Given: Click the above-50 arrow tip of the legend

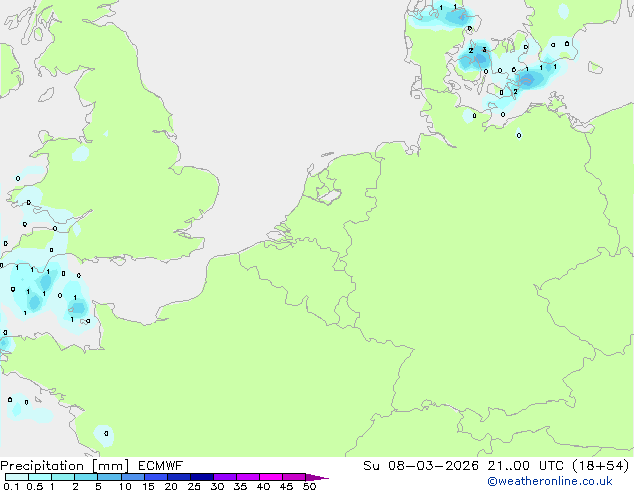Looking at the screenshot, I should 317,477.
